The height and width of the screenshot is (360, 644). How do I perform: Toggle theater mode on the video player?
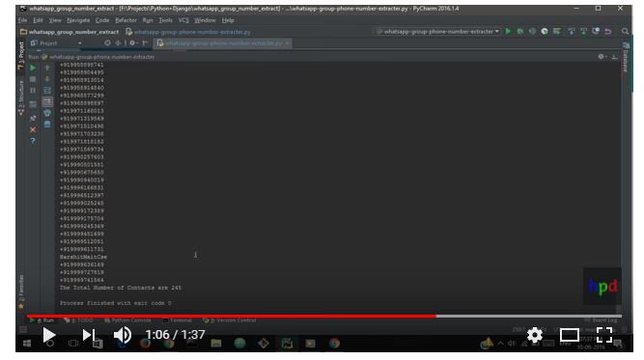pyautogui.click(x=570, y=335)
